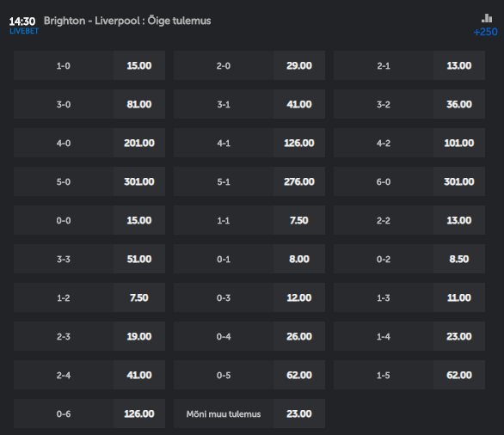The width and height of the screenshot is (504, 435).
Task: Select the 2-2 draw at 13.00
Action: [409, 220]
